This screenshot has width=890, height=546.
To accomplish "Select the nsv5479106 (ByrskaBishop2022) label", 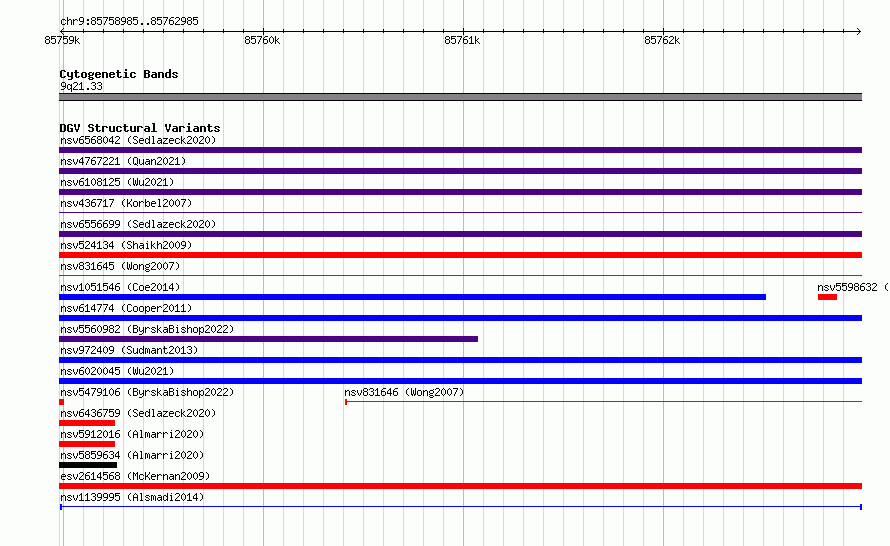I will pos(147,392).
